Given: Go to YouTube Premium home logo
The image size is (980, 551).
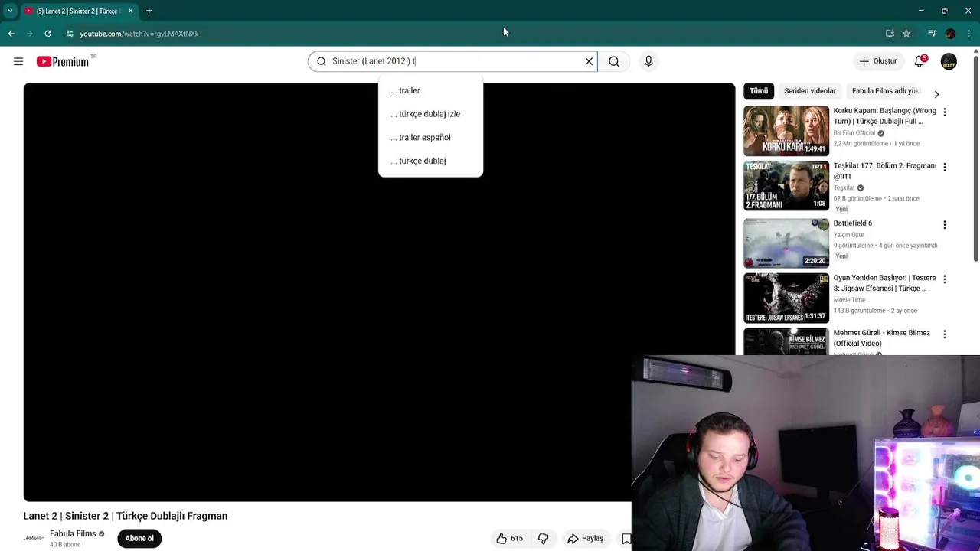Looking at the screenshot, I should (x=63, y=61).
